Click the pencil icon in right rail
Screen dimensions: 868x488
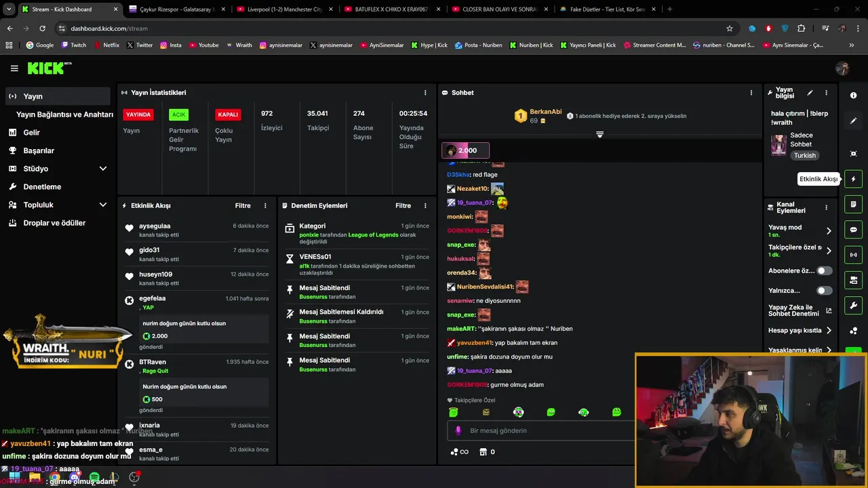(x=853, y=121)
